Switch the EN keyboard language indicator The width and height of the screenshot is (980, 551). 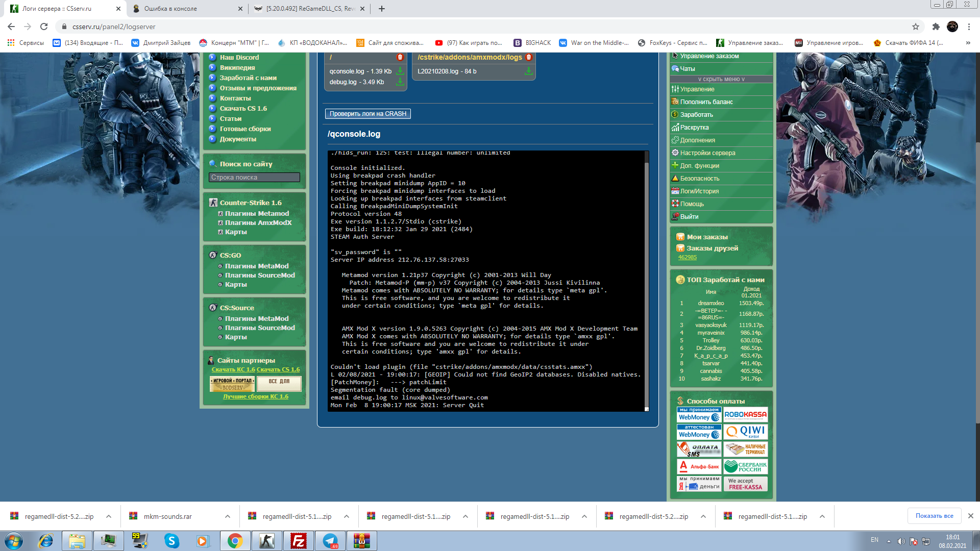874,540
